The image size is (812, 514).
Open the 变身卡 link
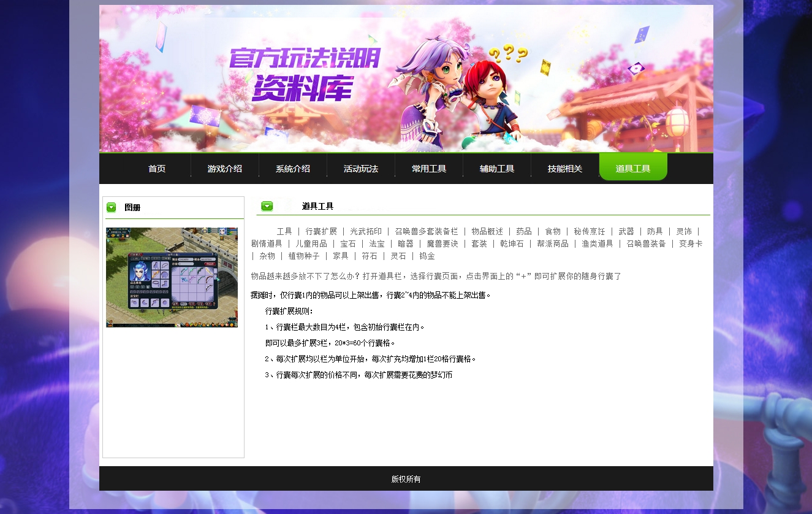pyautogui.click(x=691, y=244)
